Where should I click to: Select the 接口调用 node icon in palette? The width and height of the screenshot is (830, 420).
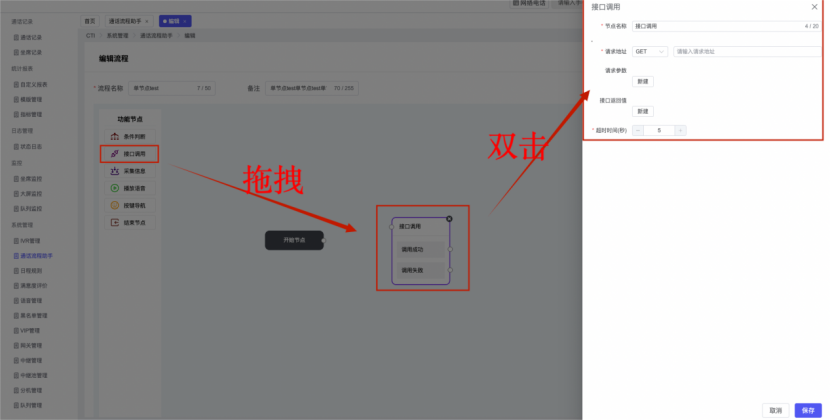[x=115, y=154]
